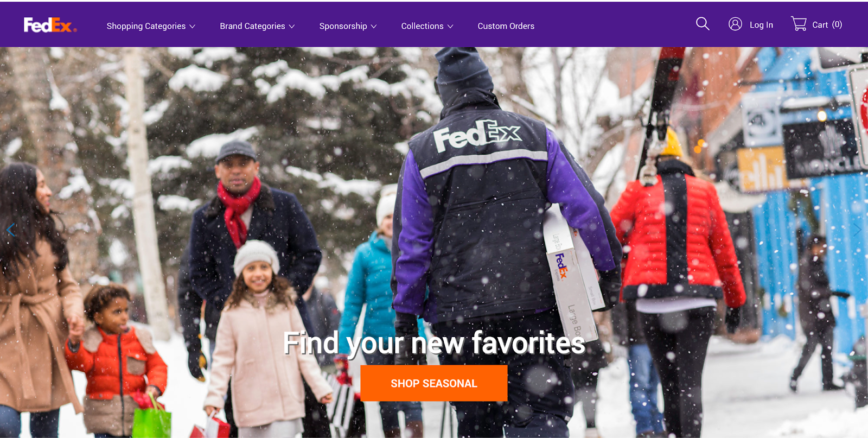Viewport: 868px width, 438px height.
Task: Select the Sponsorship menu label
Action: (343, 26)
